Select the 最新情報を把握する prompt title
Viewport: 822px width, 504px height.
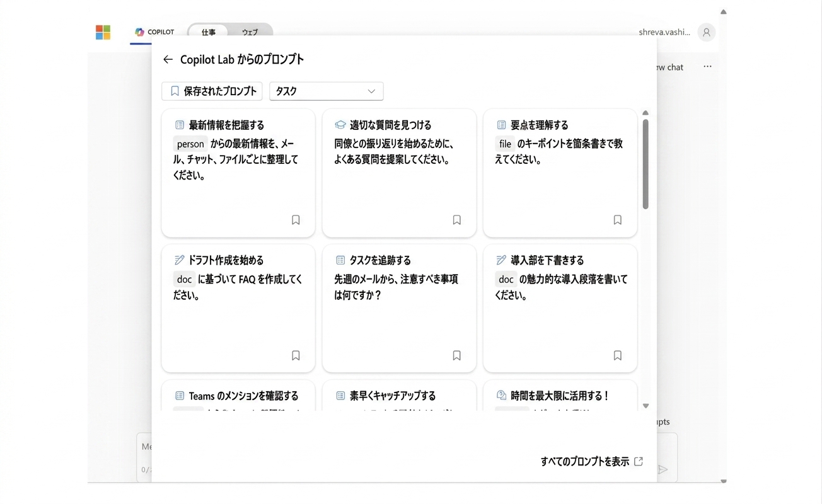(x=227, y=125)
